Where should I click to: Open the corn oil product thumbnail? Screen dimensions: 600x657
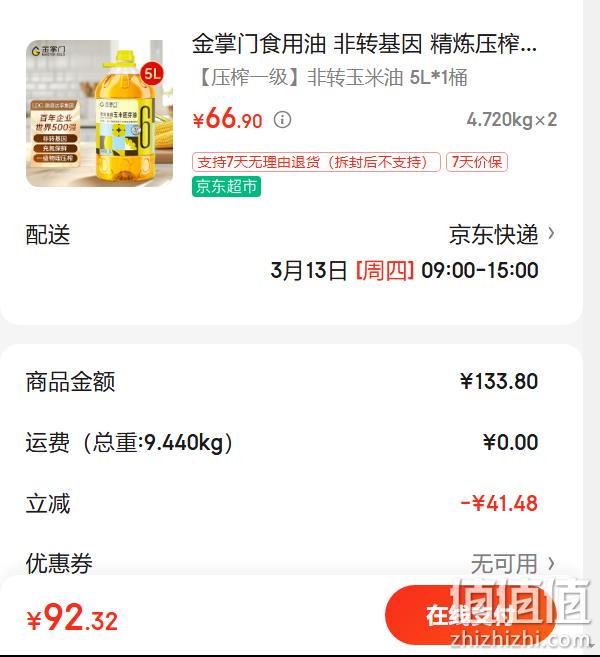tap(100, 113)
